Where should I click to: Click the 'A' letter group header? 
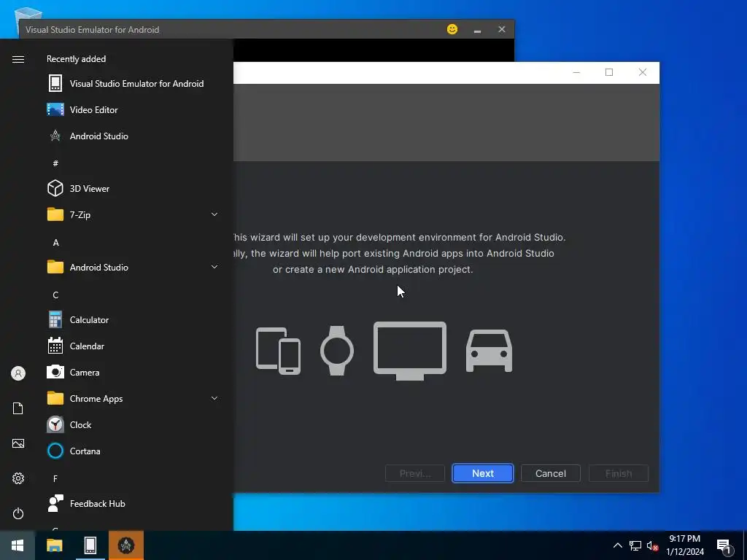coord(55,242)
